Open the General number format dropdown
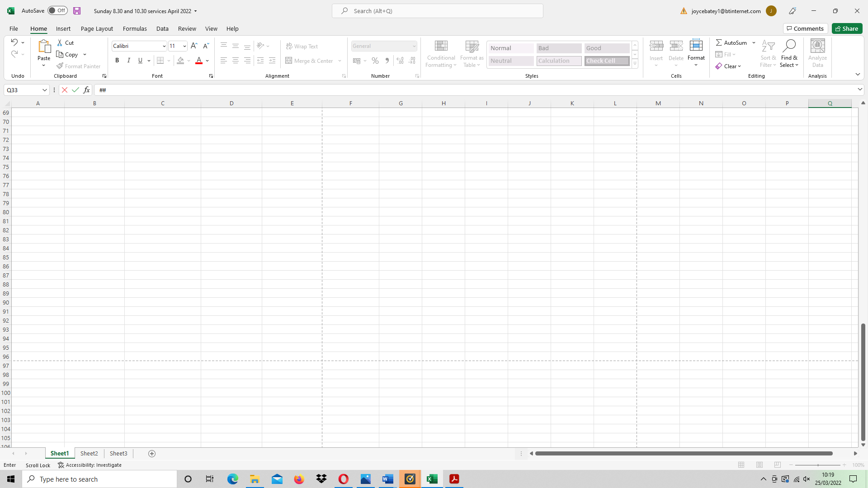Viewport: 868px width, 488px height. pyautogui.click(x=414, y=46)
